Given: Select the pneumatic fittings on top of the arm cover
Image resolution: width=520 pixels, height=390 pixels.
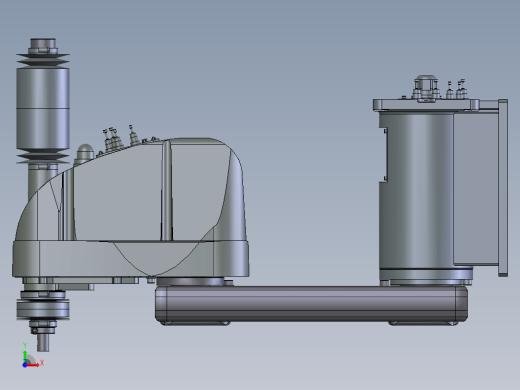Looking at the screenshot, I should (121, 138).
